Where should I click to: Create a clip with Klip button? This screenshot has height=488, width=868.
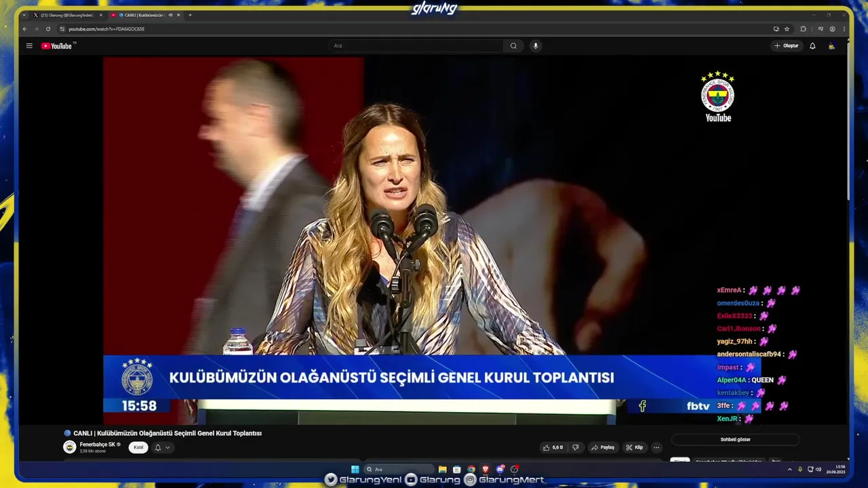(635, 447)
